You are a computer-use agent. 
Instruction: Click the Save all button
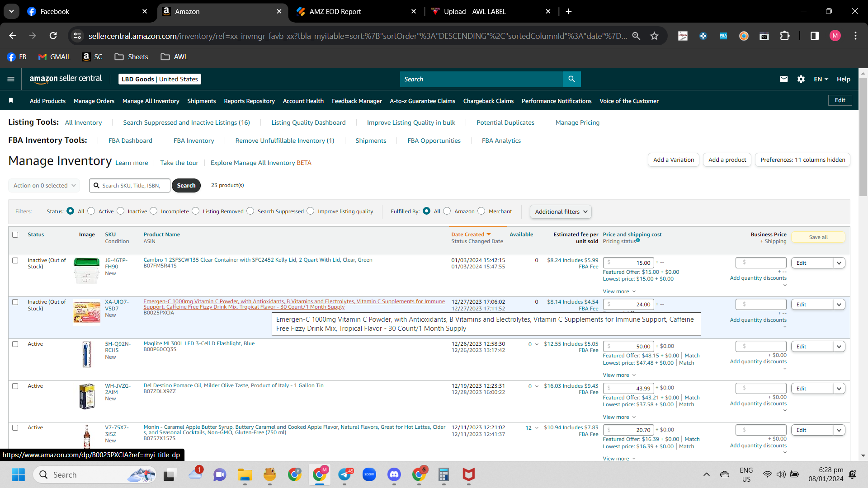(x=818, y=237)
